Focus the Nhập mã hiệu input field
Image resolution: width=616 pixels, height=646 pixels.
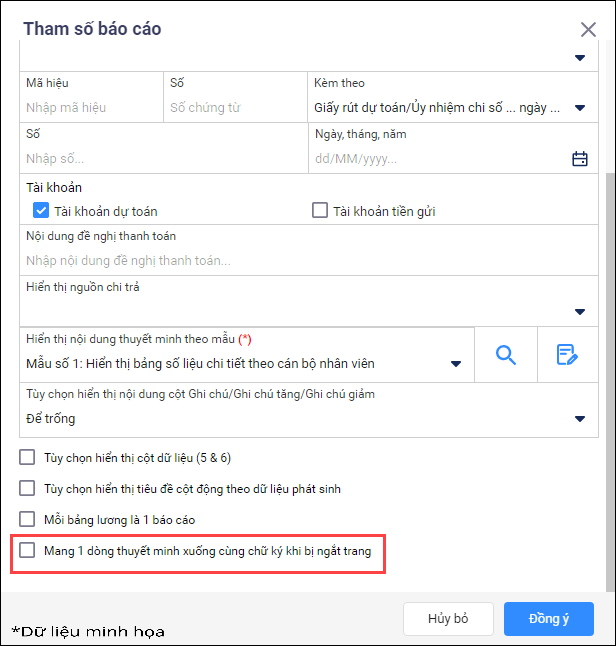[91, 108]
